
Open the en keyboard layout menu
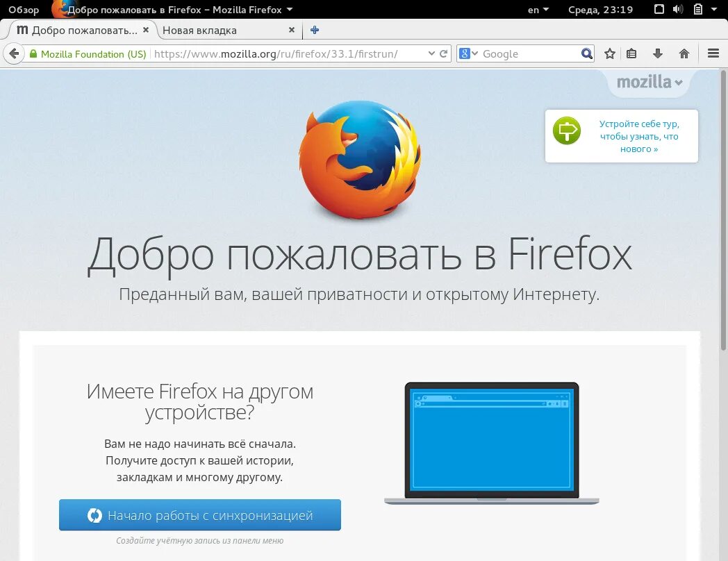[x=538, y=10]
